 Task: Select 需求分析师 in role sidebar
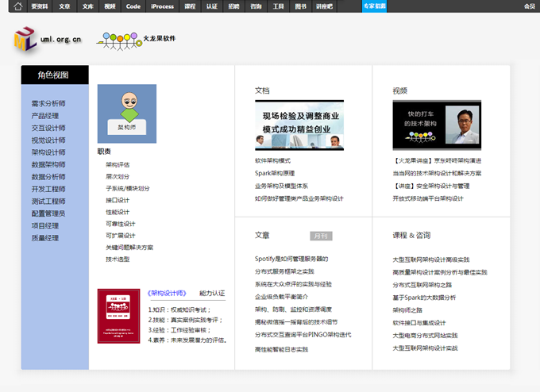[x=48, y=103]
